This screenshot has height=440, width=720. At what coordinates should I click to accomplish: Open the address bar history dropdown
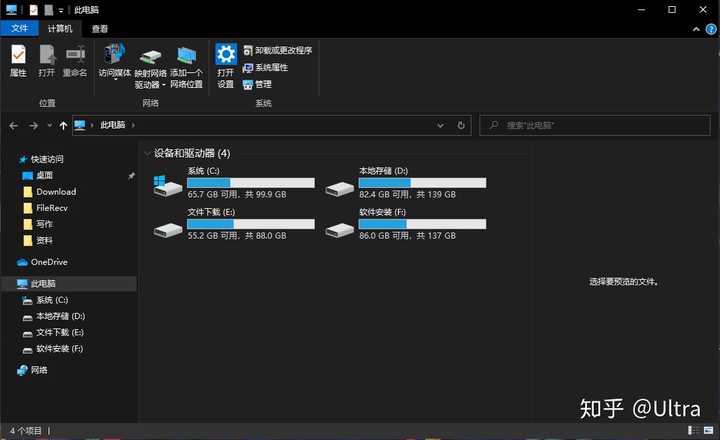(x=440, y=125)
